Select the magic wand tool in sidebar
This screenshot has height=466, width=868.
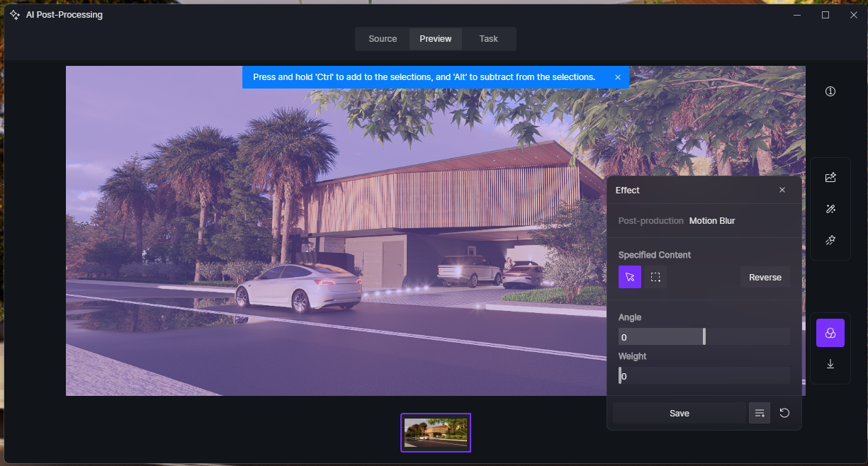click(x=830, y=209)
